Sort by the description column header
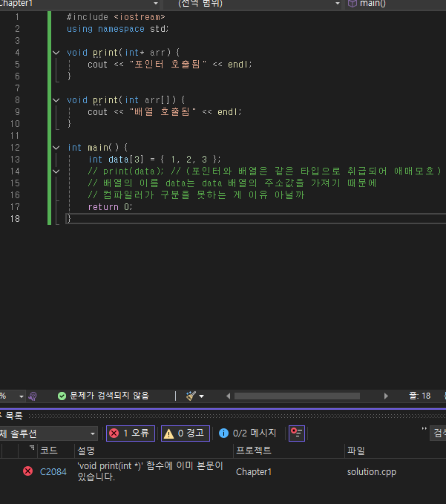 (x=86, y=451)
